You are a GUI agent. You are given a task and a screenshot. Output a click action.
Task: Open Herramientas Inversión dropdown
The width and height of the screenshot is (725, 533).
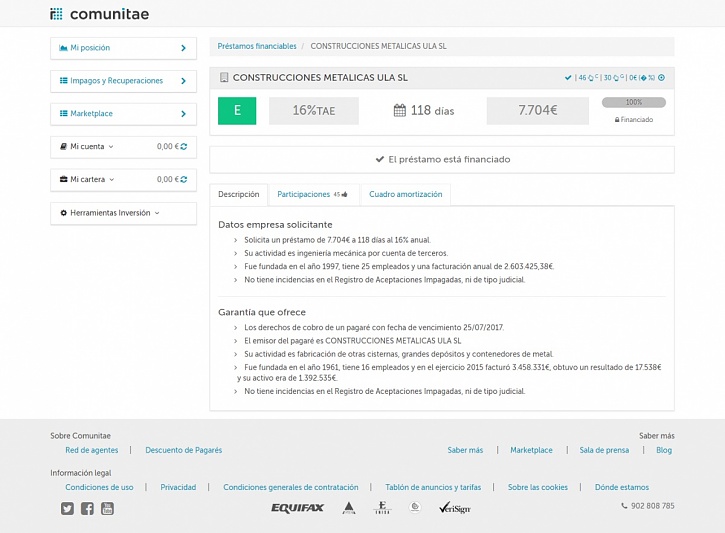[x=110, y=213]
